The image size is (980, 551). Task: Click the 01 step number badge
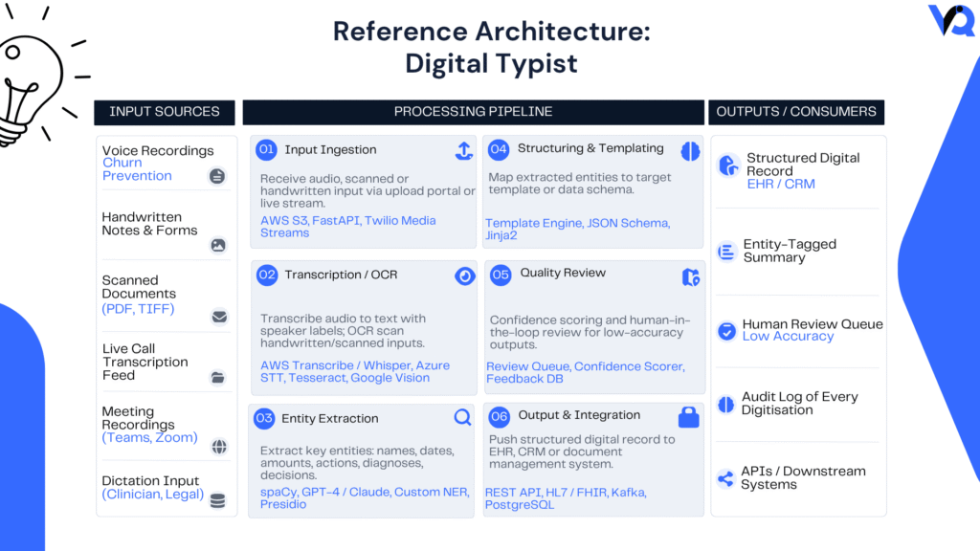[266, 150]
